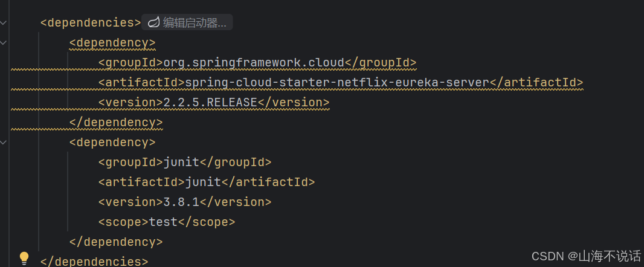Click the <dependency> tag above org.springframework.cloud

pyautogui.click(x=112, y=42)
